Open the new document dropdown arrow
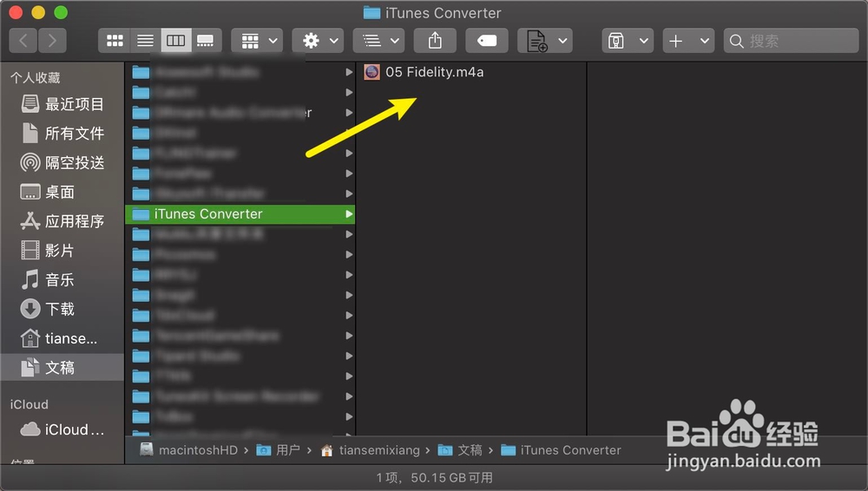The height and width of the screenshot is (491, 868). 562,41
